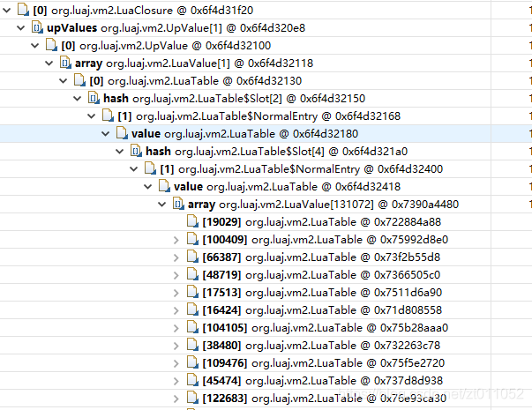532x410 pixels.
Task: Collapse the hash Slot[2] node
Action: (x=78, y=99)
